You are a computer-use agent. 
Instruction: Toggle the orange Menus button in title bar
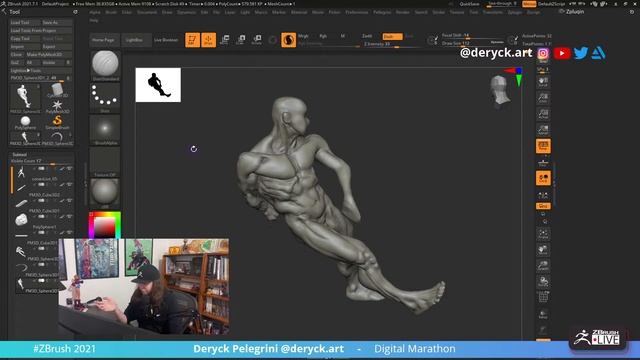tap(529, 4)
